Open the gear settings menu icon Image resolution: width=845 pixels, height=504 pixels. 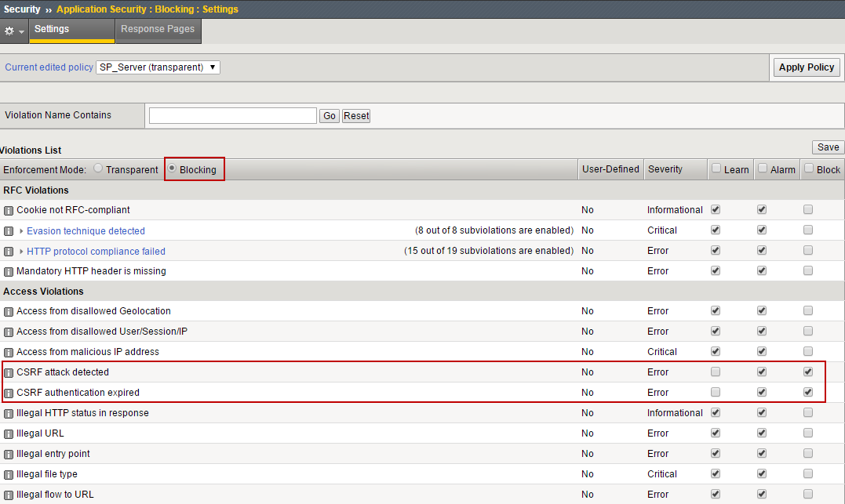(x=13, y=31)
